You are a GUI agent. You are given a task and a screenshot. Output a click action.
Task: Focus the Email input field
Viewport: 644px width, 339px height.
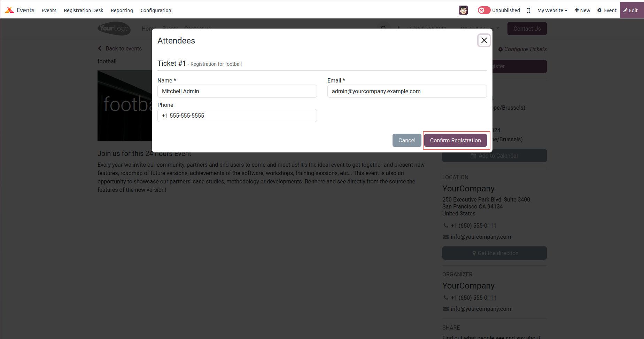[407, 91]
